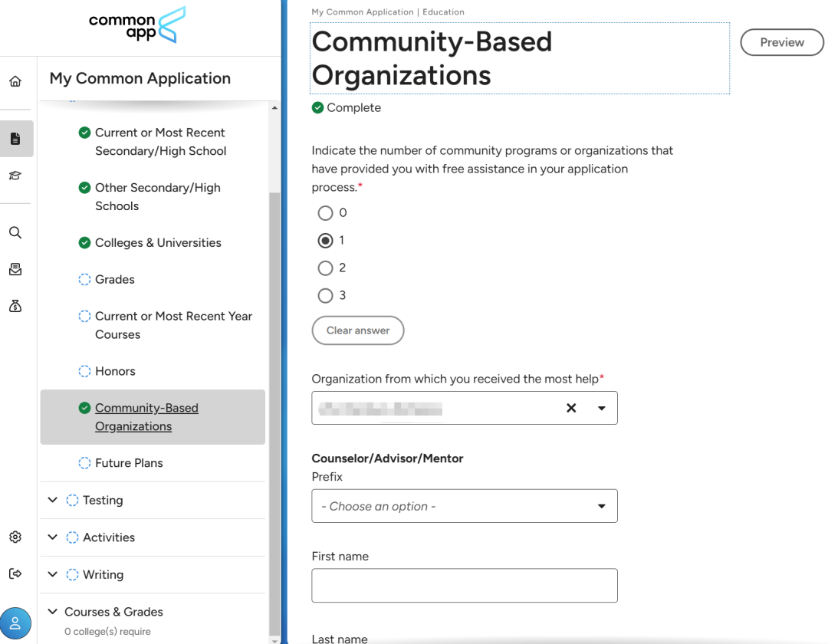Click the 'Counselor/Advisor/Mentor' heading
Image resolution: width=828 pixels, height=644 pixels.
coord(387,458)
